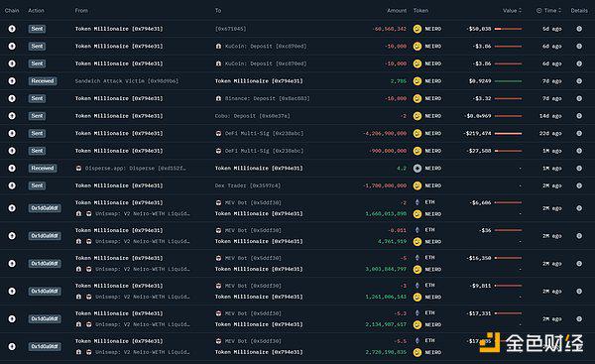Click entity icon before DeFi Multi-Sig in -900,000,000 row
The width and height of the screenshot is (595, 364).
tap(218, 151)
